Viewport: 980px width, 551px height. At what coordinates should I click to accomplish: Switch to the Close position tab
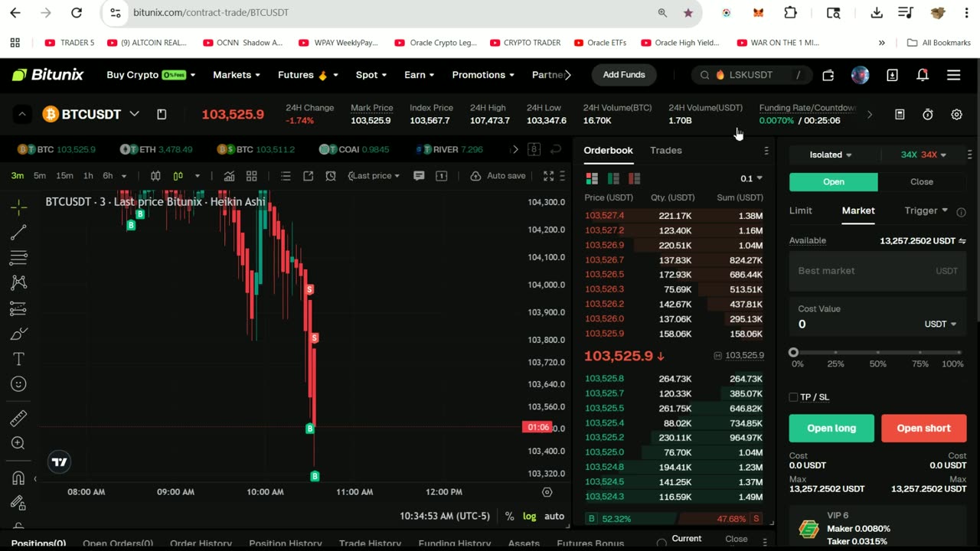(922, 181)
